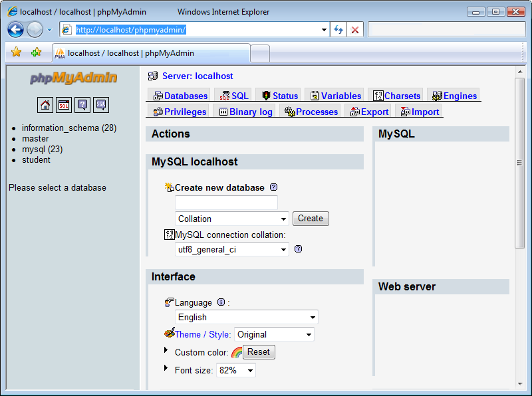Follow the Theme / Style link
Viewport: 532px width, 396px height.
tap(203, 334)
